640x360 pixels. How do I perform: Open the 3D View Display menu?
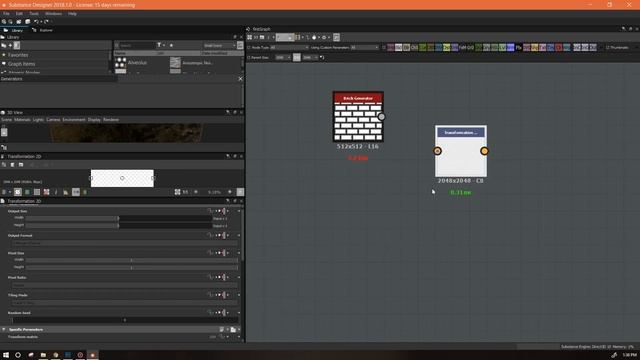pos(94,120)
